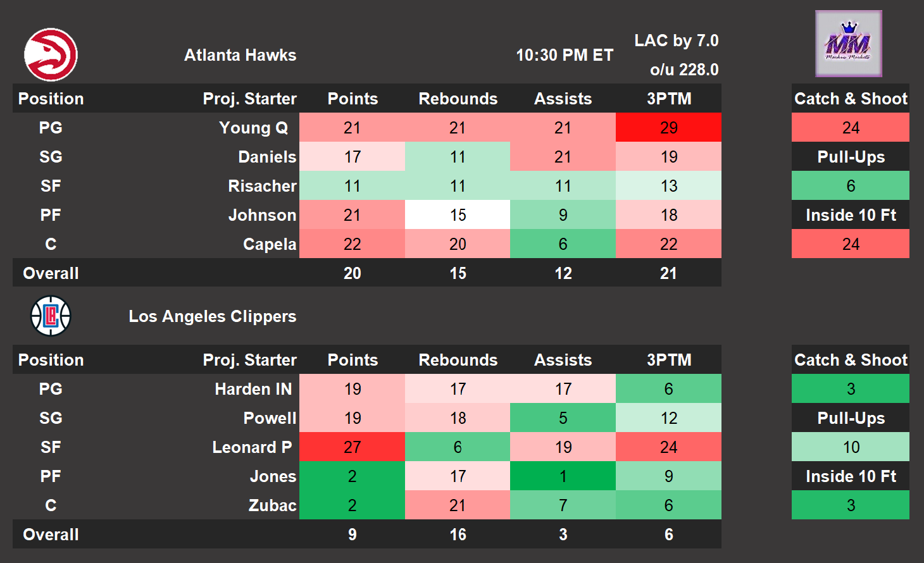Select Jones's dark green Assists cell
This screenshot has height=563, width=924.
pyautogui.click(x=563, y=476)
